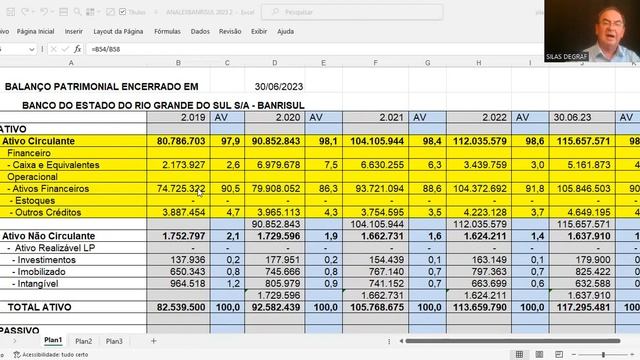Click the Undo arrow in quick access toolbar

coord(43,12)
